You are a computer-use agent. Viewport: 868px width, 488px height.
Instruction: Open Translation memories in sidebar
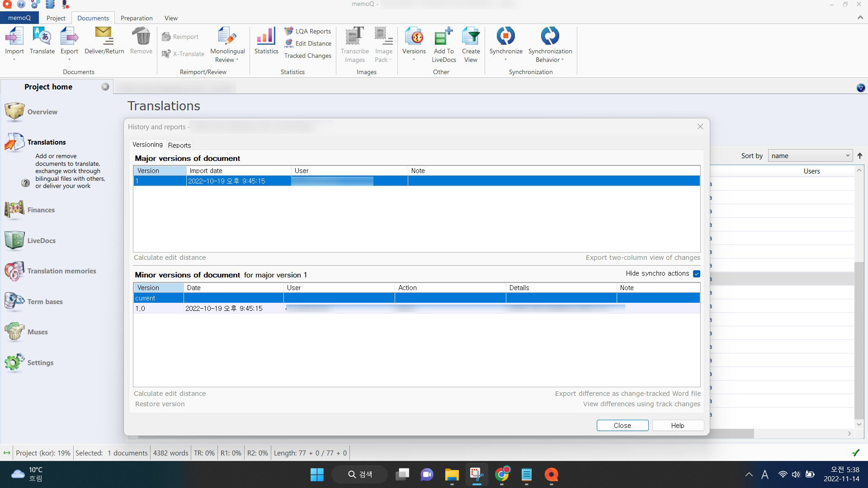(x=51, y=271)
